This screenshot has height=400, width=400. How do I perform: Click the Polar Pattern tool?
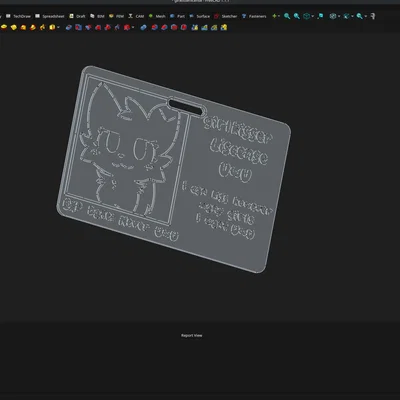point(214,27)
